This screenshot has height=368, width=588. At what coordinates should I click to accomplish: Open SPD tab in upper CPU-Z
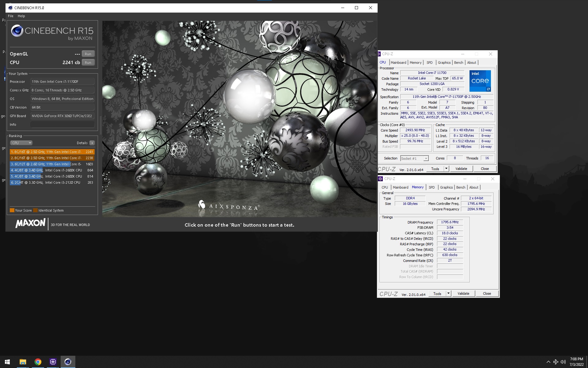coord(430,63)
